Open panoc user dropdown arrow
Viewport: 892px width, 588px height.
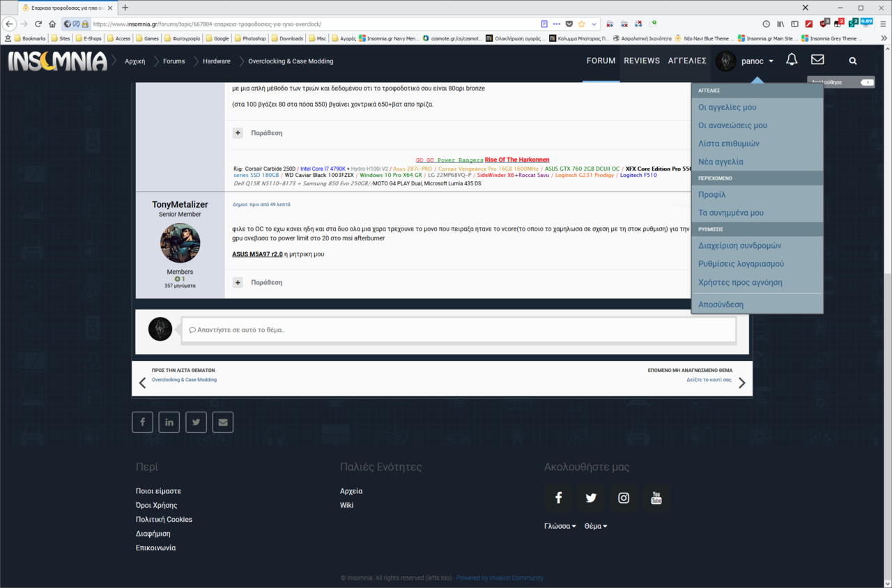[771, 61]
